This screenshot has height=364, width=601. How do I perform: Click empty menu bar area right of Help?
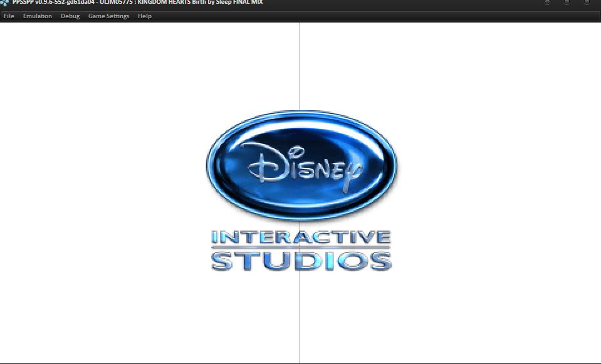click(376, 16)
